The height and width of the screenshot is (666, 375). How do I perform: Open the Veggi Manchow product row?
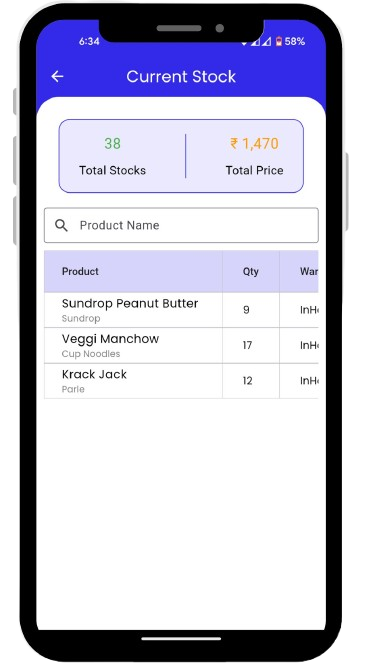[x=181, y=345]
